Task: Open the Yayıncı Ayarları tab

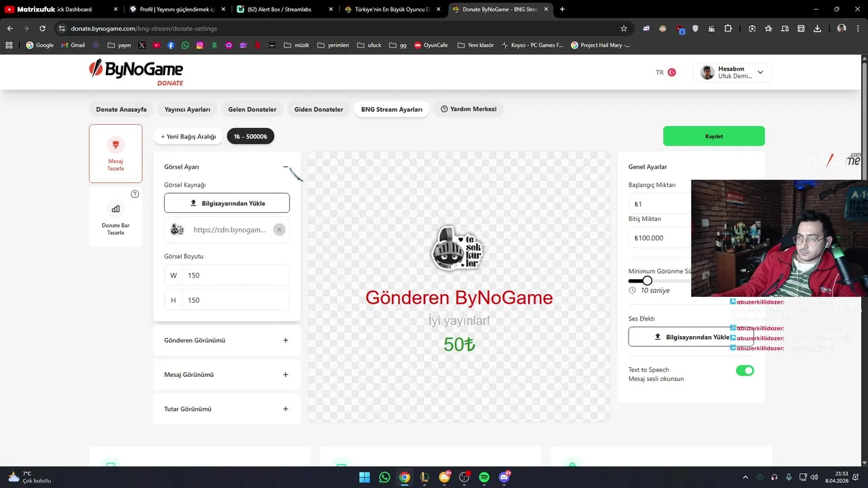Action: coord(187,109)
